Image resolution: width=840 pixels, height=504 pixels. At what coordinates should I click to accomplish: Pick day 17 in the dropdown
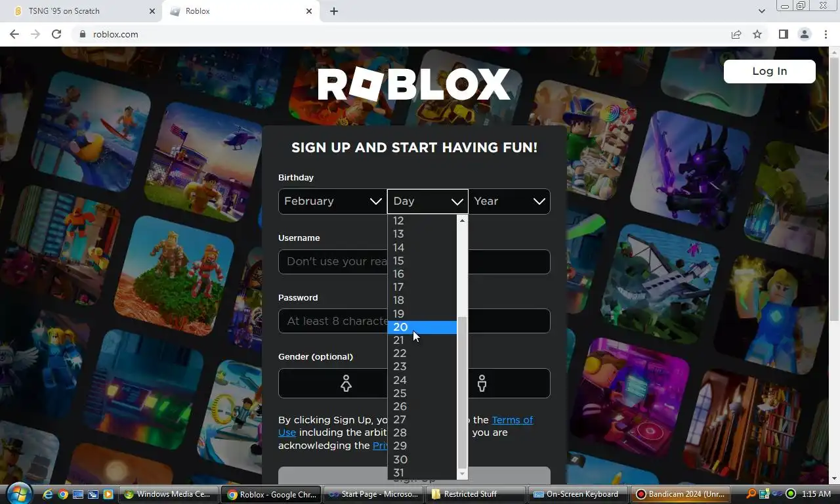pyautogui.click(x=422, y=287)
